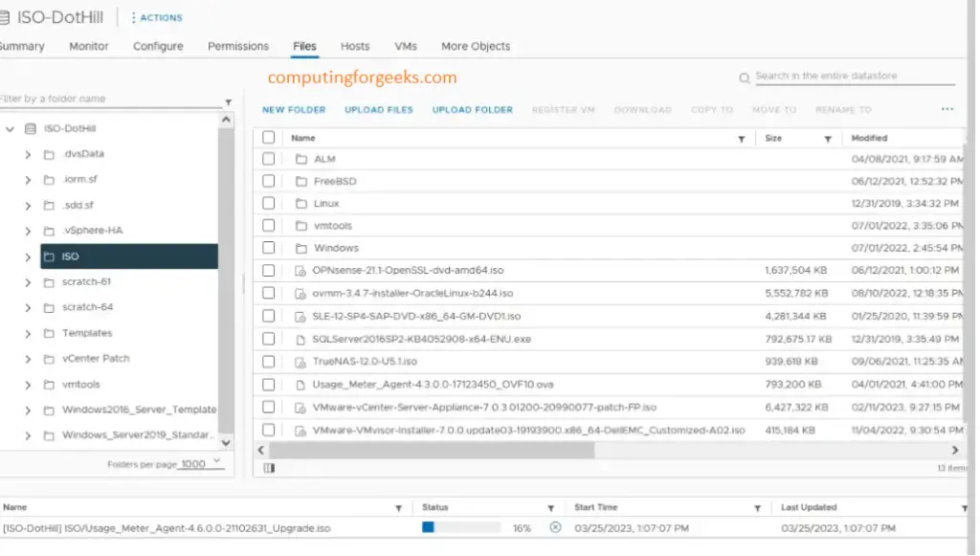Click the UPLOAD FILES button
The height and width of the screenshot is (556, 980).
pyautogui.click(x=379, y=110)
